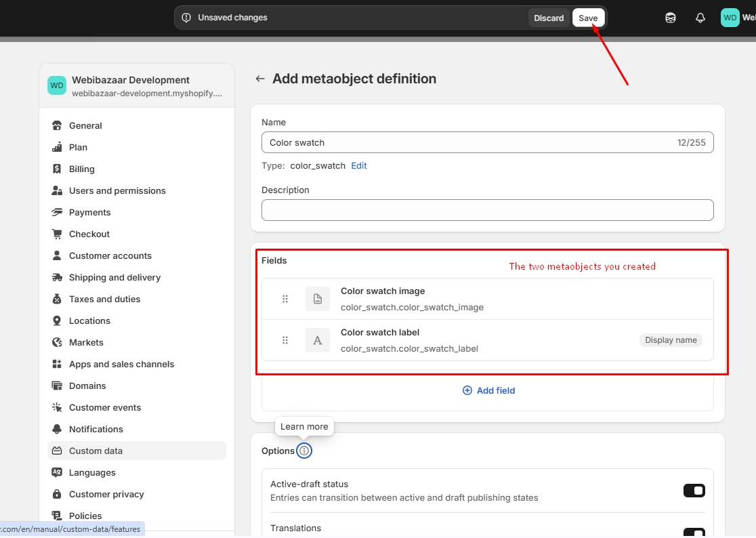Click the back arrow beside Add metaobject definition
The width and height of the screenshot is (756, 538).
point(260,79)
